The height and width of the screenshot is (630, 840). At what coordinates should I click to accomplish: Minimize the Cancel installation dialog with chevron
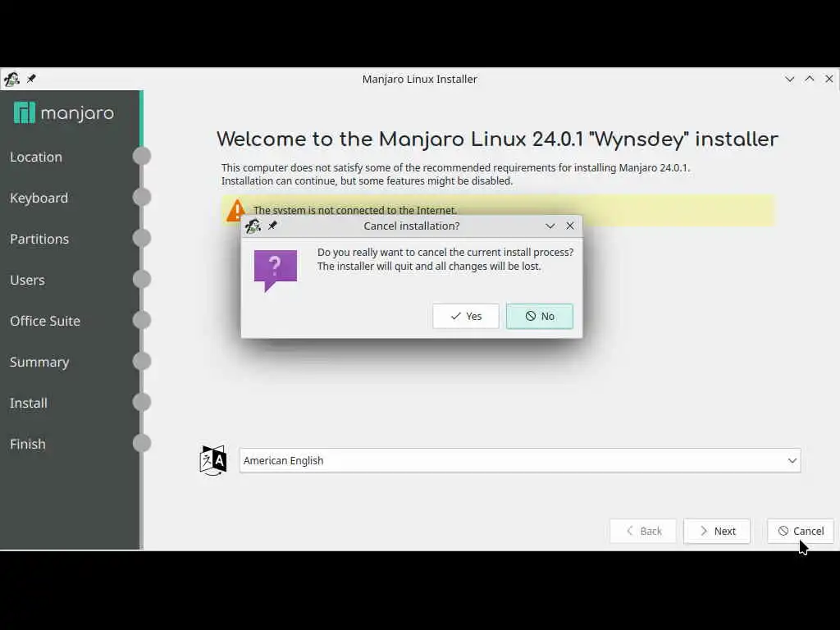[550, 226]
